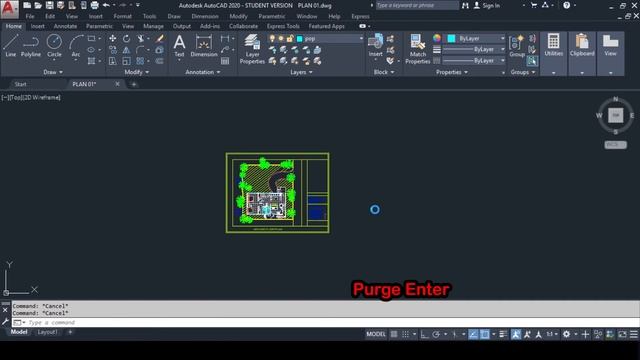The width and height of the screenshot is (640, 360).
Task: Click the Undo arrow
Action: click(106, 5)
